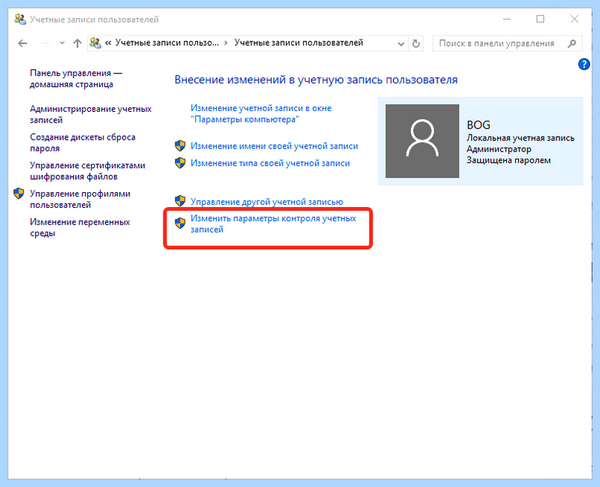Click the window title bar user accounts icon

coord(20,19)
